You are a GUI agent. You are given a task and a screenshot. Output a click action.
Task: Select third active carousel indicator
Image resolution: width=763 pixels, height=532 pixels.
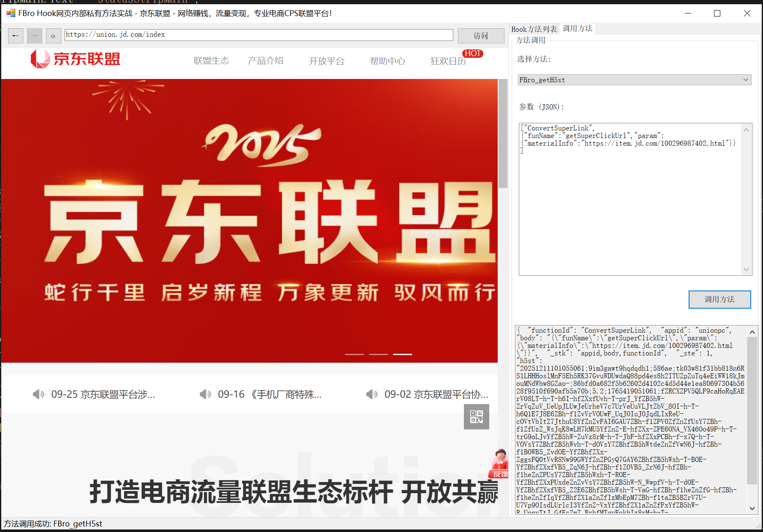(x=403, y=354)
